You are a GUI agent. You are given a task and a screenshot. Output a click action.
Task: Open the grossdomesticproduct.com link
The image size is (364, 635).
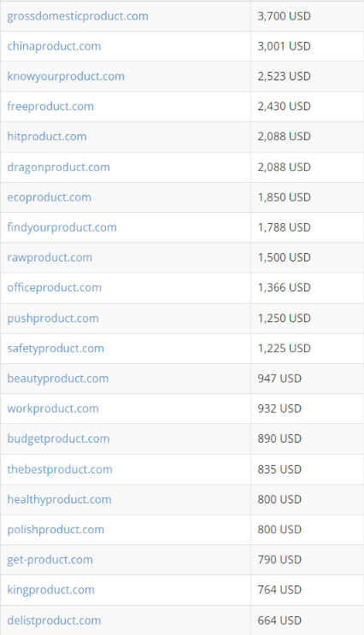click(x=78, y=16)
